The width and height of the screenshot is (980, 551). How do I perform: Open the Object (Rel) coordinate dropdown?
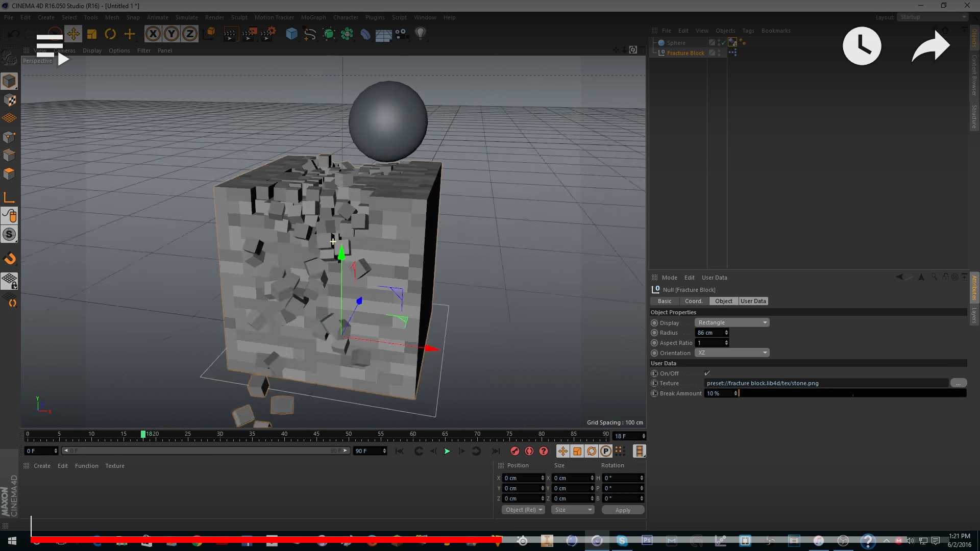click(x=523, y=510)
